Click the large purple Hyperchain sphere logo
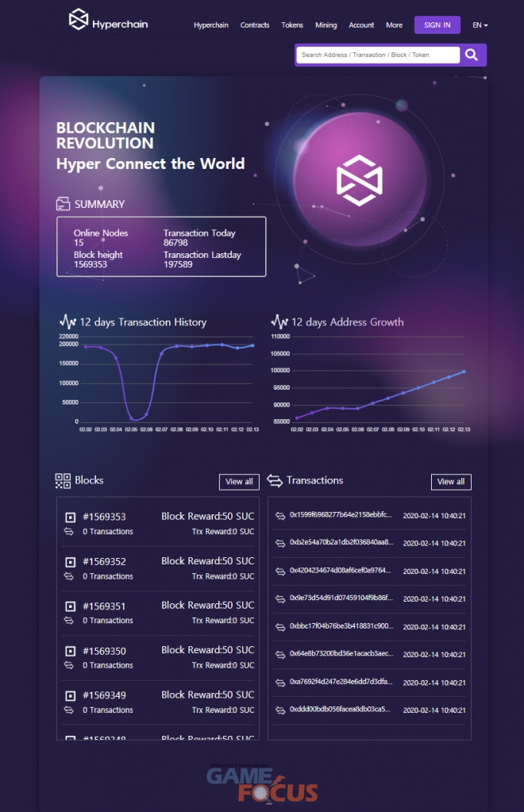Viewport: 524px width, 812px height. (360, 179)
